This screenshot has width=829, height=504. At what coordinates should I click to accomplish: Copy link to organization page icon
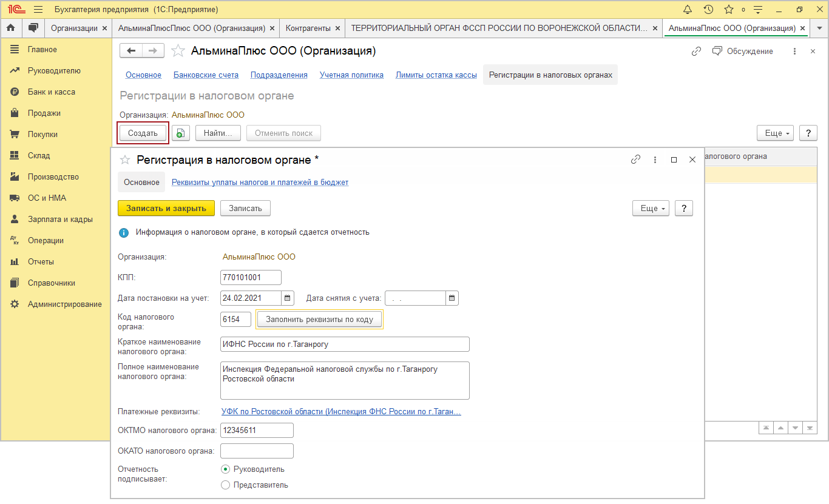coord(697,52)
